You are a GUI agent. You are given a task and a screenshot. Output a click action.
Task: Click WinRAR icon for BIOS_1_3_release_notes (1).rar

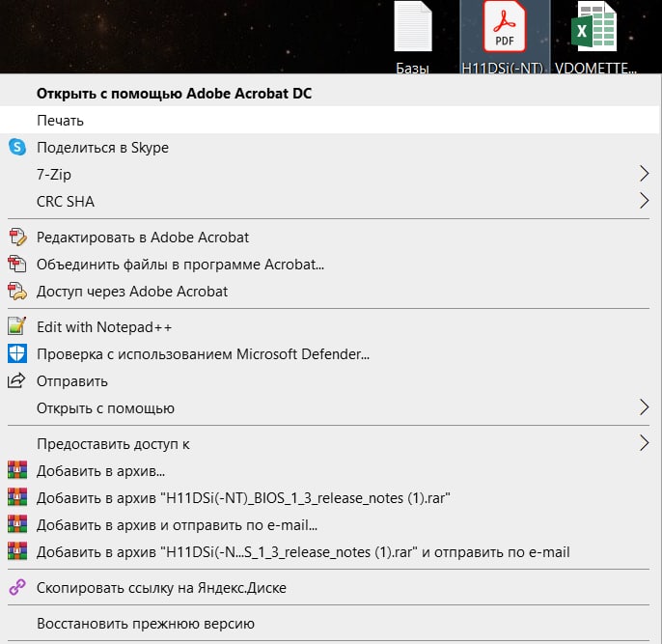click(x=17, y=497)
